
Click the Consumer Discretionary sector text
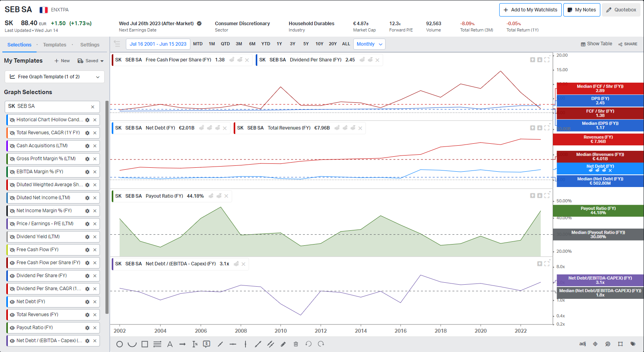(242, 24)
